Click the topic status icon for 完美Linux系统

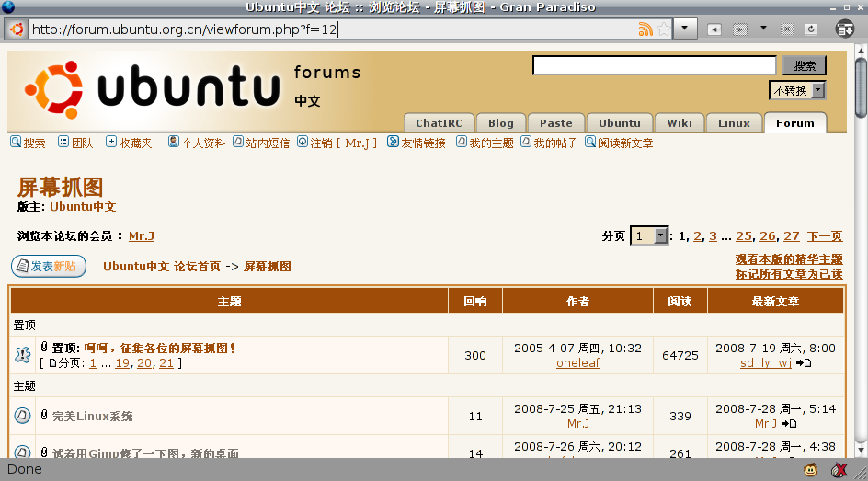coord(22,416)
